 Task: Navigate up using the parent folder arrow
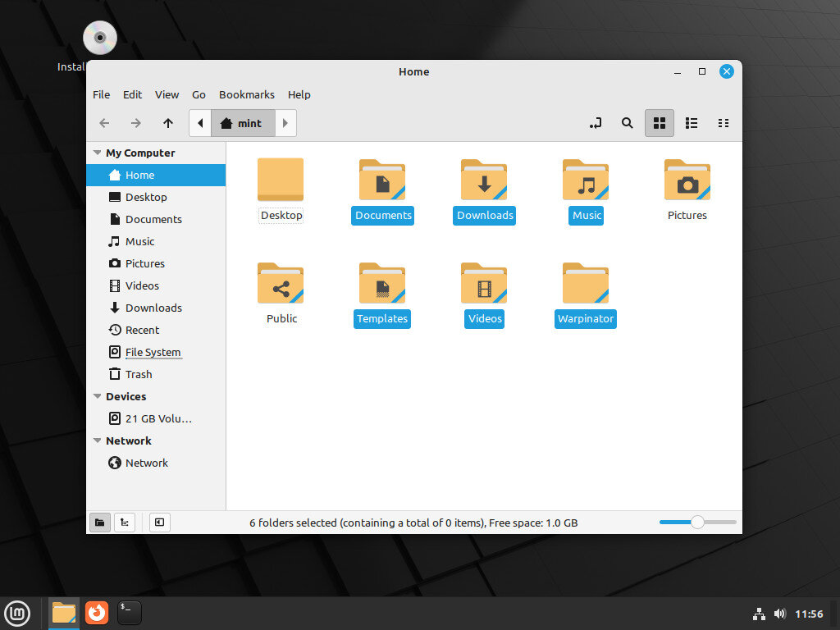click(168, 123)
